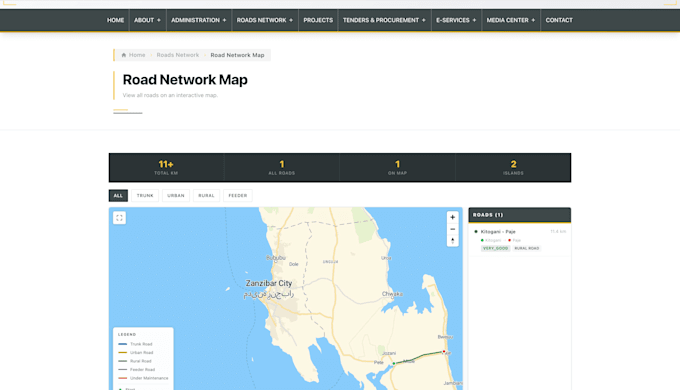Filter roads by Trunk

coord(145,196)
